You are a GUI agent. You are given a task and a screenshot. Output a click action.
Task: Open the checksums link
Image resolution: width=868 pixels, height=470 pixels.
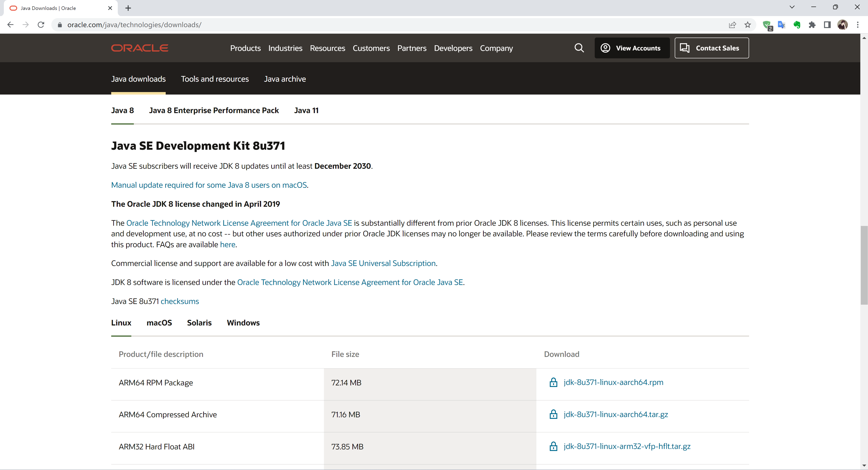click(x=180, y=301)
